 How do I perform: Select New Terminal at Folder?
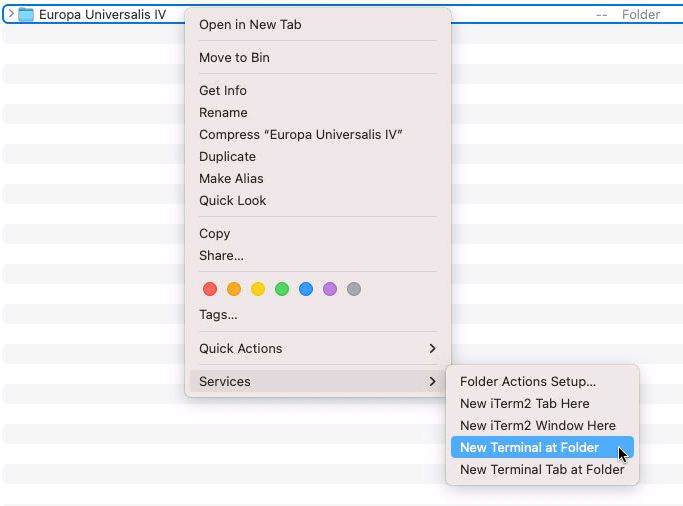[x=529, y=447]
